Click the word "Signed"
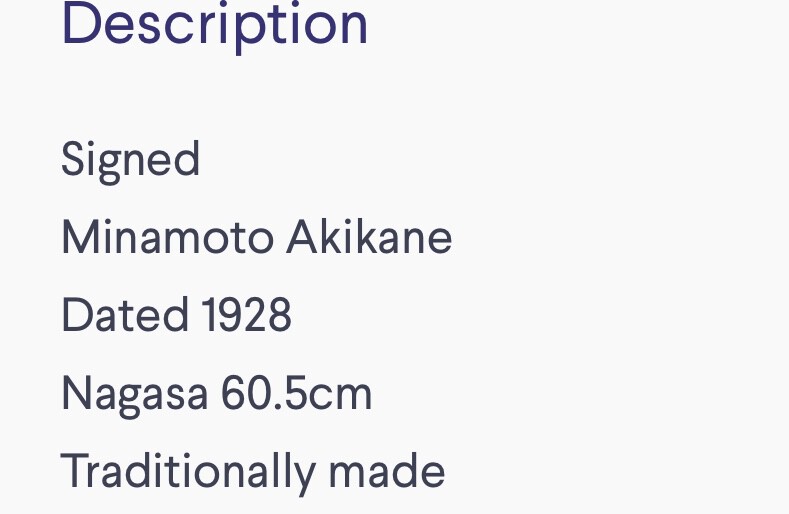This screenshot has width=789, height=514. (x=131, y=160)
